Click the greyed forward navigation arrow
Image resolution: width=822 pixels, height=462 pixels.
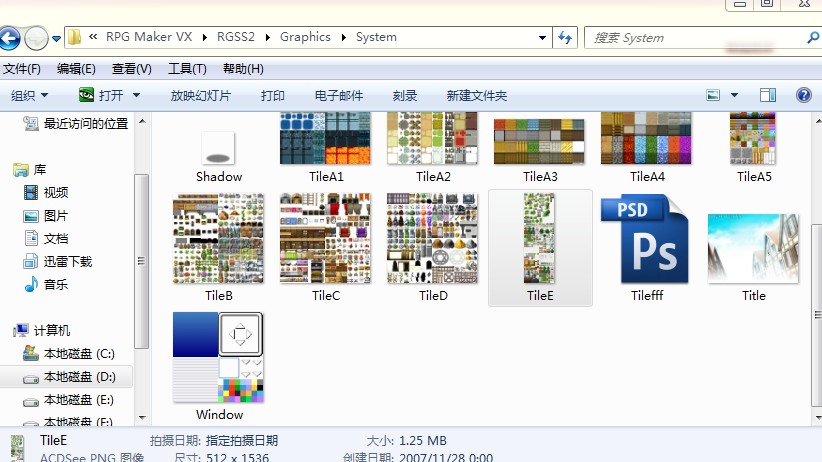pyautogui.click(x=36, y=38)
